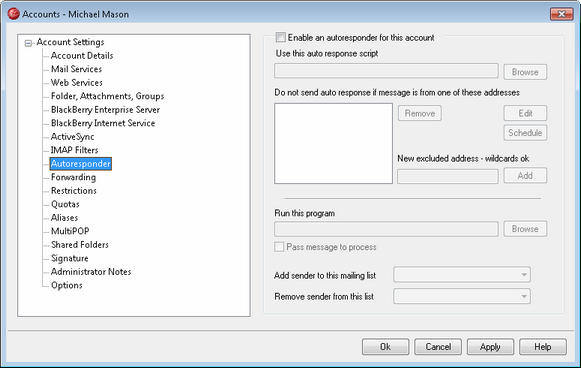
Task: Select Forwarding in the settings tree
Action: point(73,177)
